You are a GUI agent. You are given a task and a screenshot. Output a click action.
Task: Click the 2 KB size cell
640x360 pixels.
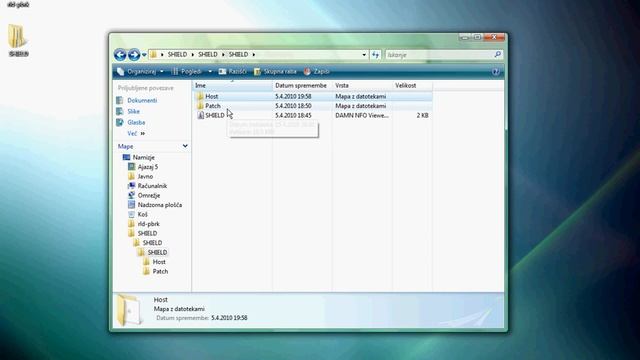point(422,116)
